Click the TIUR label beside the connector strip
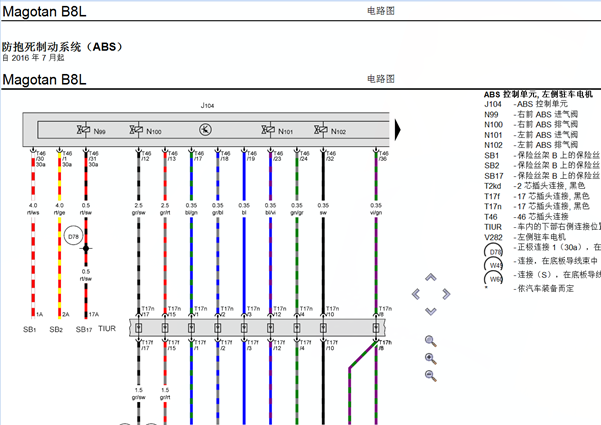Screen dimensions: 601x425 coord(107,328)
